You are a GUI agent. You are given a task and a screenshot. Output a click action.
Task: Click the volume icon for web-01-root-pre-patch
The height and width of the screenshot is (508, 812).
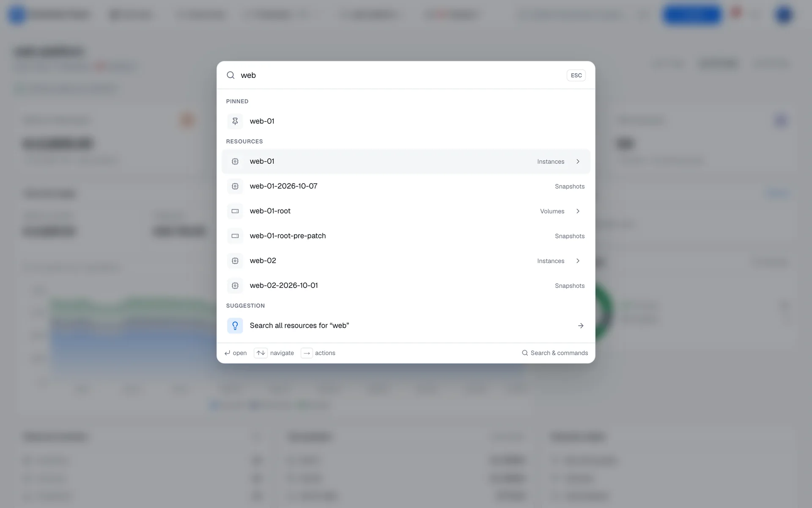(235, 236)
